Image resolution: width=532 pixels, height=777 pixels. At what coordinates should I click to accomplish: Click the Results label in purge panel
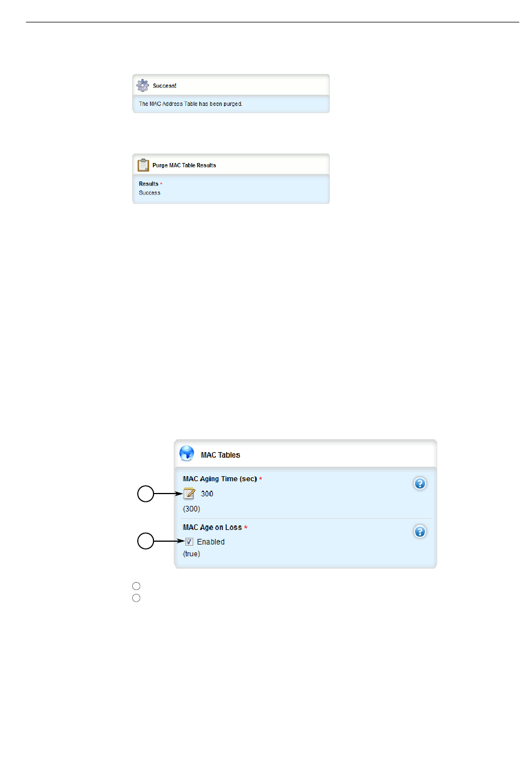pos(148,184)
